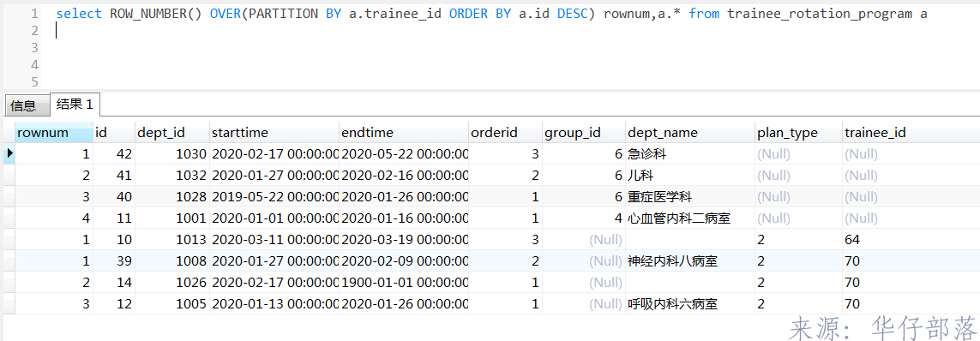Screen dimensions: 980x341
Task: Select id cell 10
Action: coord(114,240)
